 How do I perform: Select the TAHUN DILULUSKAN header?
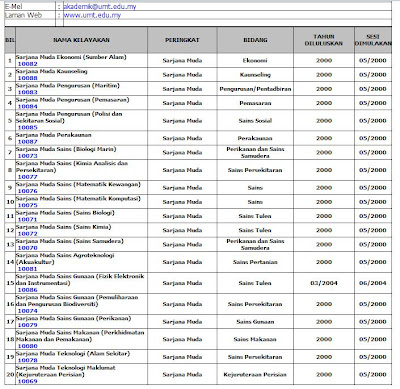pyautogui.click(x=324, y=40)
